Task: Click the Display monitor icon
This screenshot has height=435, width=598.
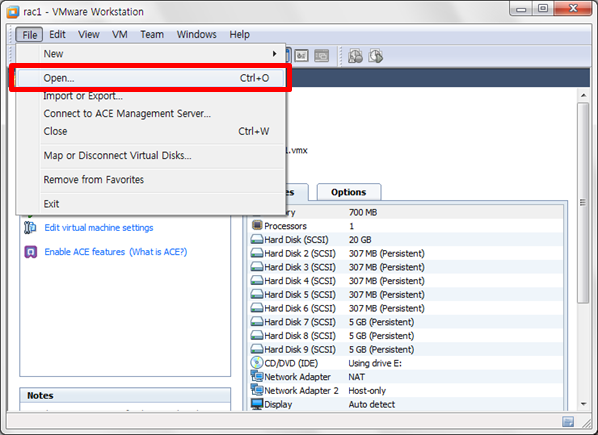Action: [x=257, y=404]
